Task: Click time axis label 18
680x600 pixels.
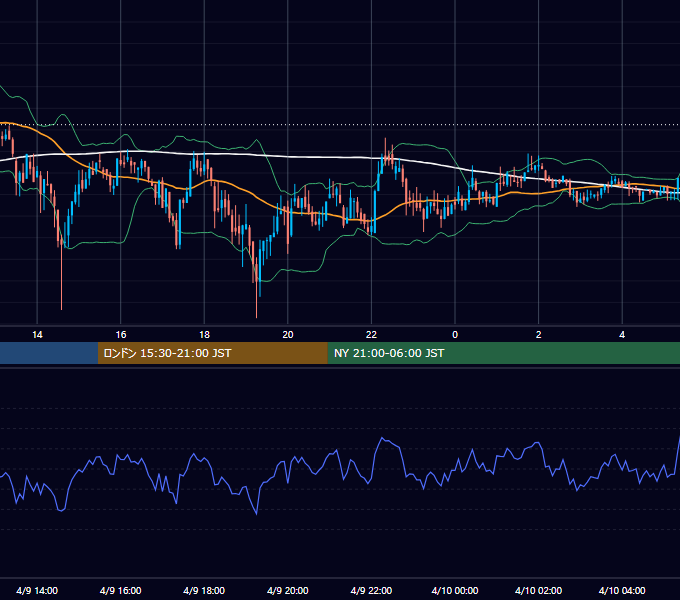Action: 204,335
